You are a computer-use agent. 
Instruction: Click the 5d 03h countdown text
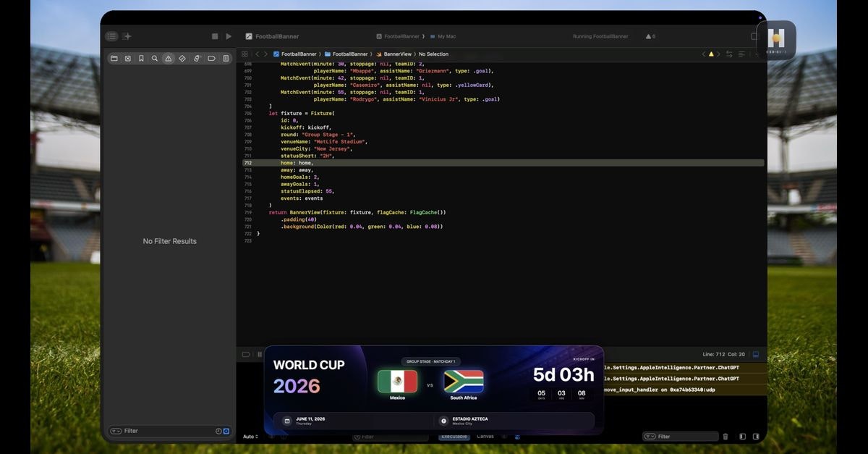click(x=563, y=374)
